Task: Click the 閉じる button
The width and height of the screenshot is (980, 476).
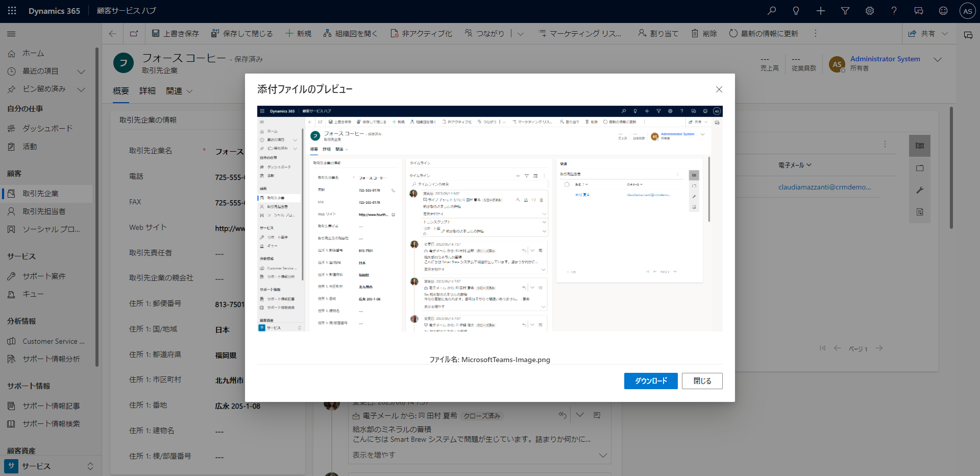Action: [x=702, y=381]
